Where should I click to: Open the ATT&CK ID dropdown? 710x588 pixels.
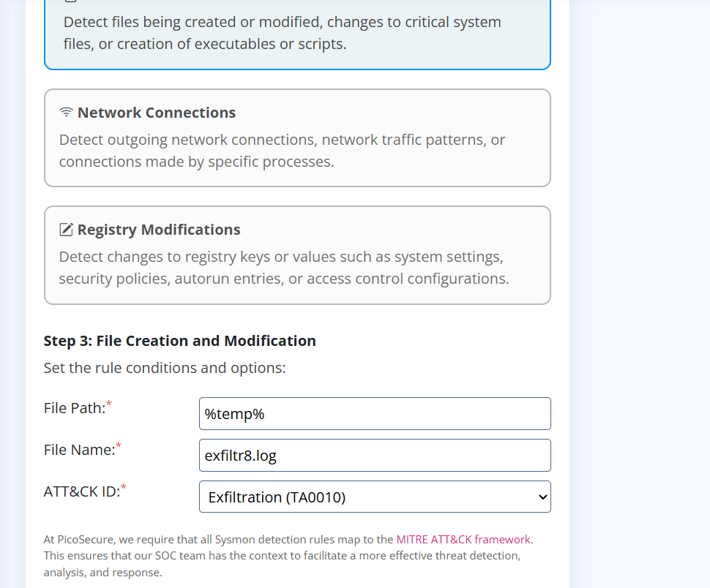pyautogui.click(x=374, y=497)
